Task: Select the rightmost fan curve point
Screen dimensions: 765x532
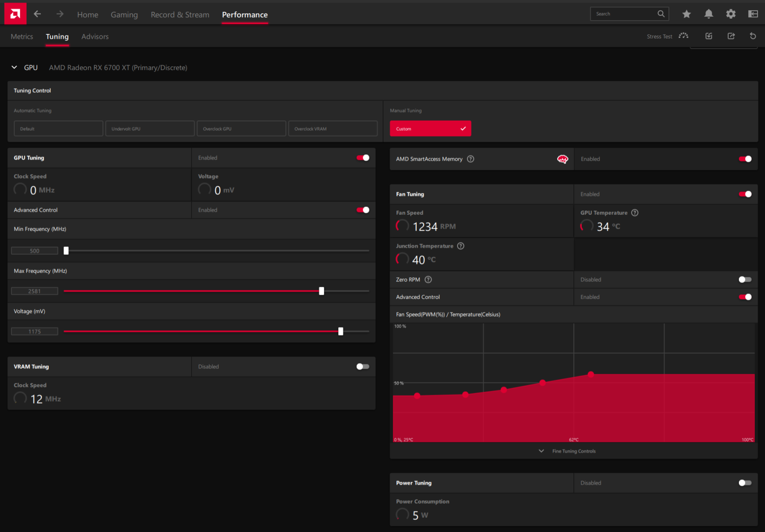Action: [591, 374]
